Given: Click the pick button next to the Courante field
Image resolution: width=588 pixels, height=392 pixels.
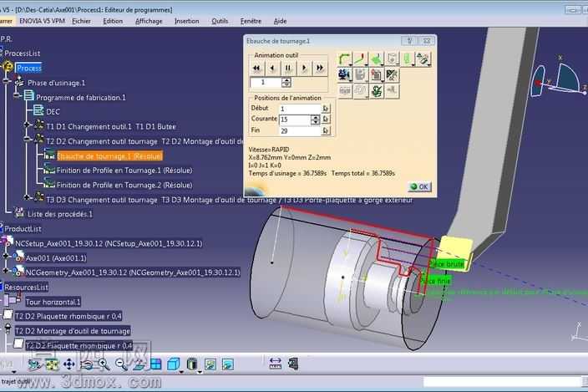Looking at the screenshot, I should pyautogui.click(x=326, y=120).
